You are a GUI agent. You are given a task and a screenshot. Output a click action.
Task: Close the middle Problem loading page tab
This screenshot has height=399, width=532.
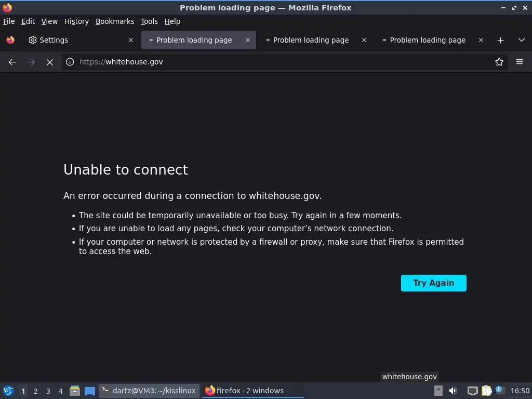364,40
